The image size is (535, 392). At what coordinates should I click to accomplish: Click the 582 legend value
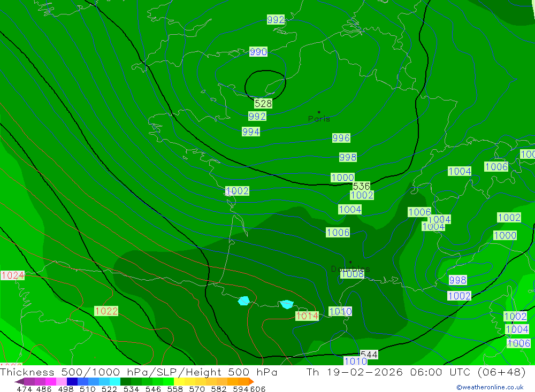(x=218, y=389)
